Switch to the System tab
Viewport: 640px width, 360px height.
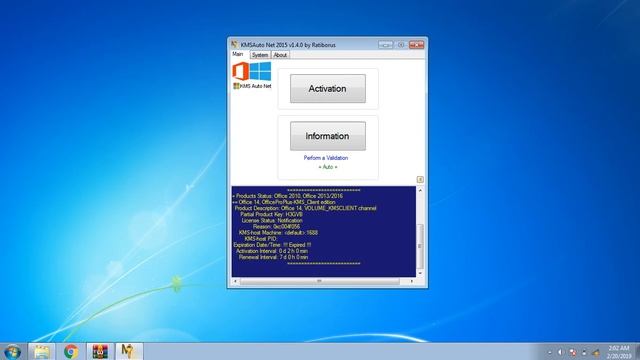pos(260,55)
